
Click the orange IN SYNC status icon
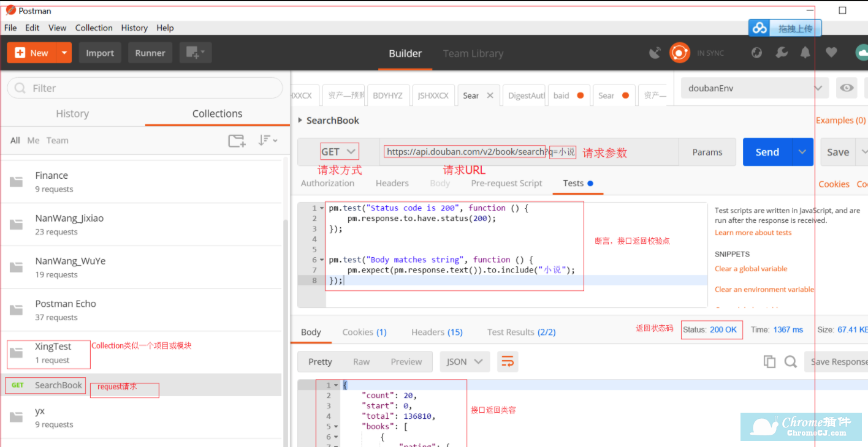679,53
